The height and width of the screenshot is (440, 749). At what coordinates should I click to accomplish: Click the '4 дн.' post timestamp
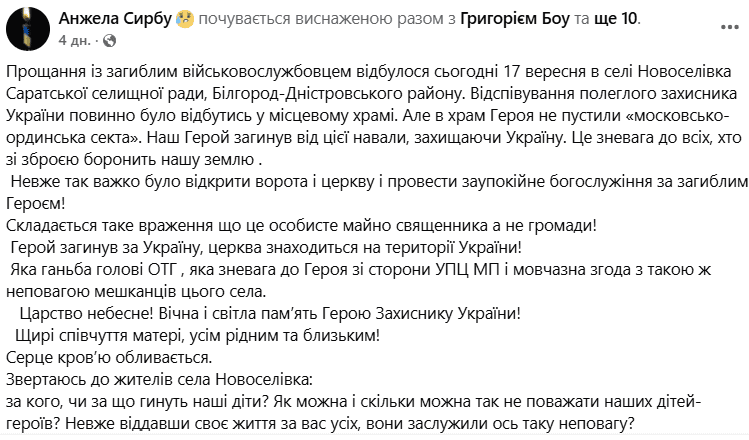(74, 40)
